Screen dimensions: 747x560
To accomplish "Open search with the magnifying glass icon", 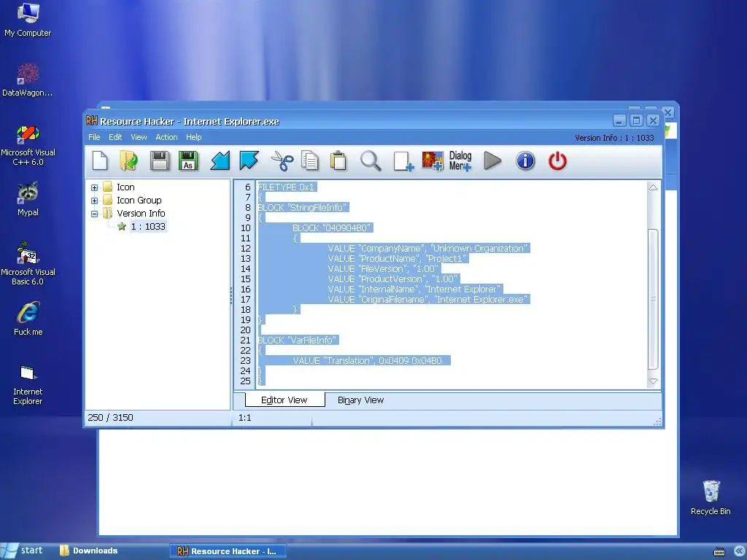I will click(371, 160).
